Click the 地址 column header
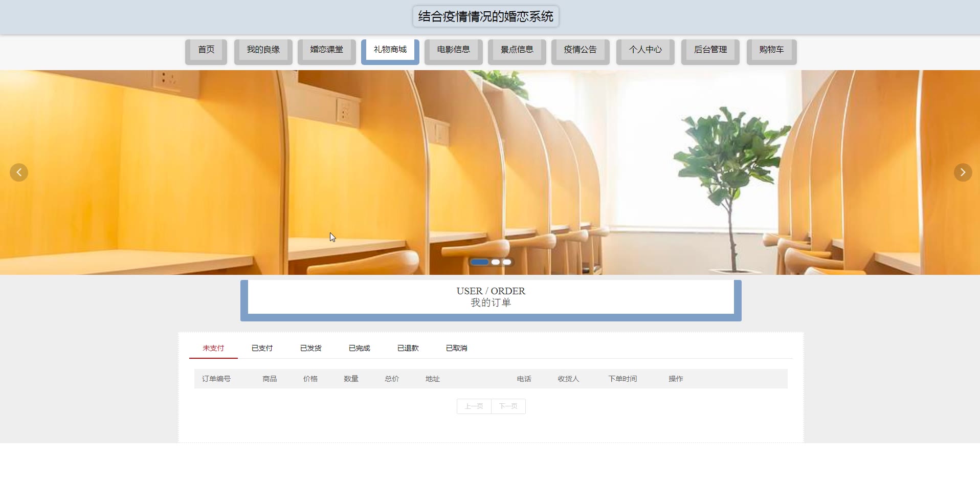The image size is (980, 477). (433, 379)
